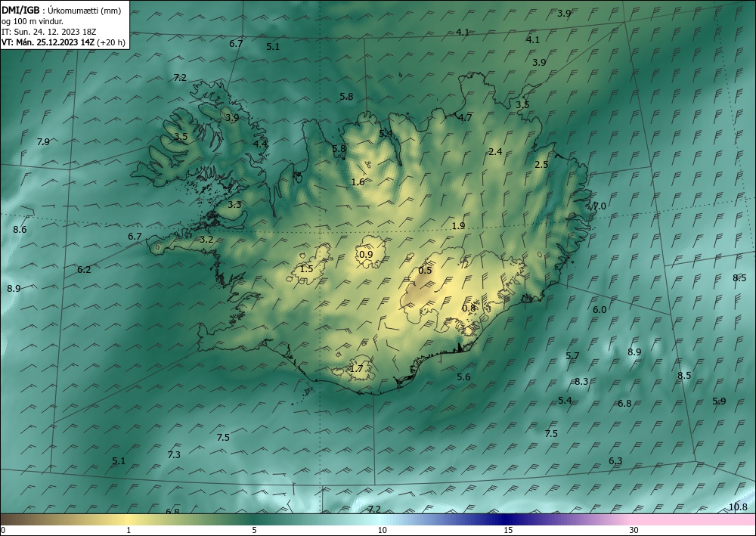Click the 7.2 value at the bottom edge

[x=374, y=510]
